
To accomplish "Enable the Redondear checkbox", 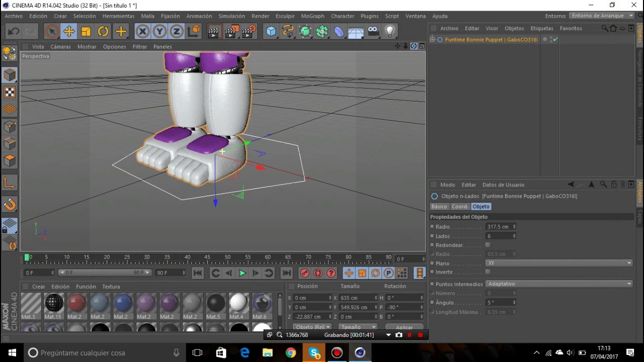I will (488, 245).
